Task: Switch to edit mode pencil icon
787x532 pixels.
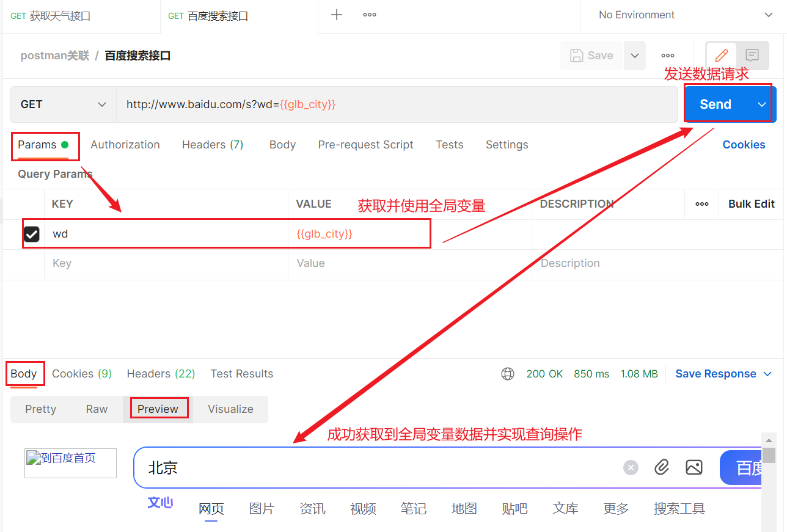Action: coord(722,56)
